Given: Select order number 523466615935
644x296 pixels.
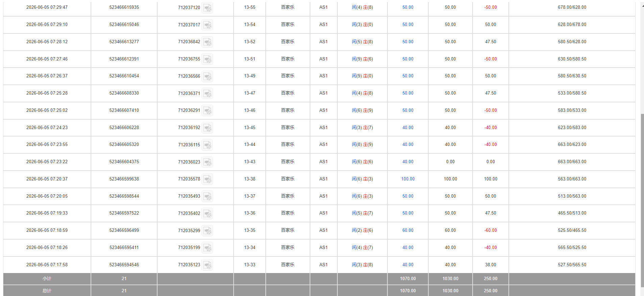Looking at the screenshot, I should click(x=124, y=7).
